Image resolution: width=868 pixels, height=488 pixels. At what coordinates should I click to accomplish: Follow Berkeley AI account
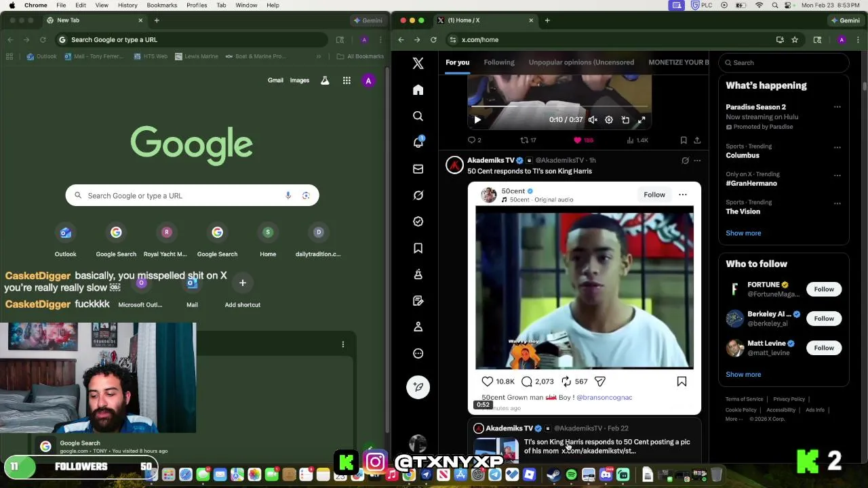click(824, 319)
